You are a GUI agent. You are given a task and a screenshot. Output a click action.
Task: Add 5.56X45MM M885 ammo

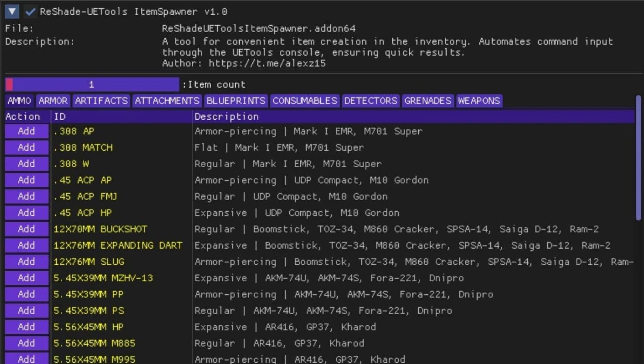(27, 343)
